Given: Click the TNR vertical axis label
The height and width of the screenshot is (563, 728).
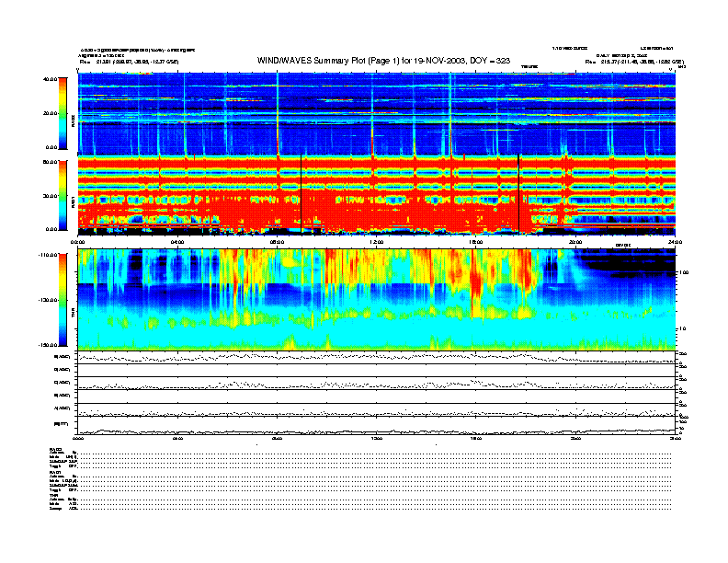Looking at the screenshot, I should [x=73, y=314].
